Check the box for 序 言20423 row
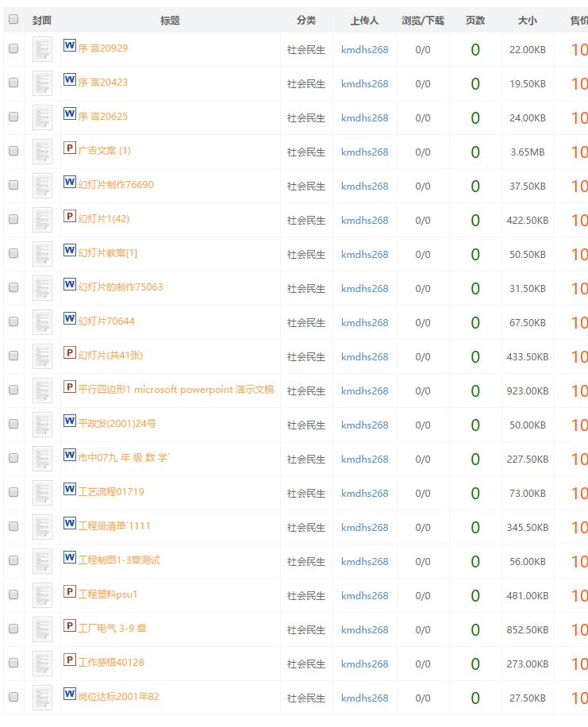 (x=13, y=83)
